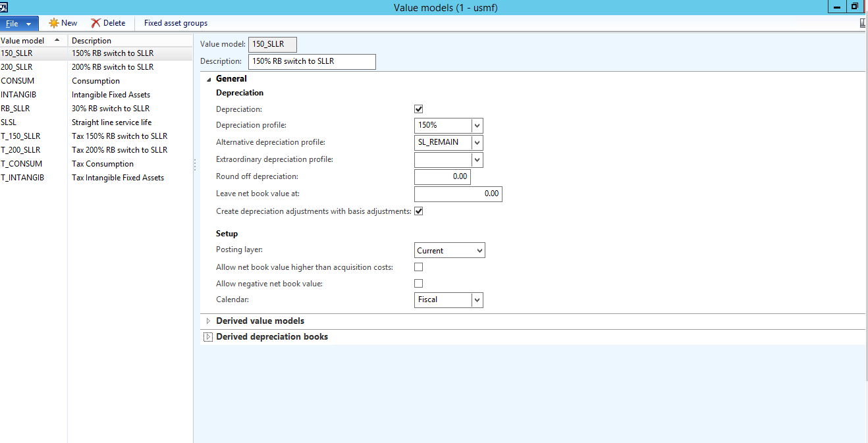The width and height of the screenshot is (868, 443).
Task: Sort by Value model column header
Action: [x=34, y=41]
